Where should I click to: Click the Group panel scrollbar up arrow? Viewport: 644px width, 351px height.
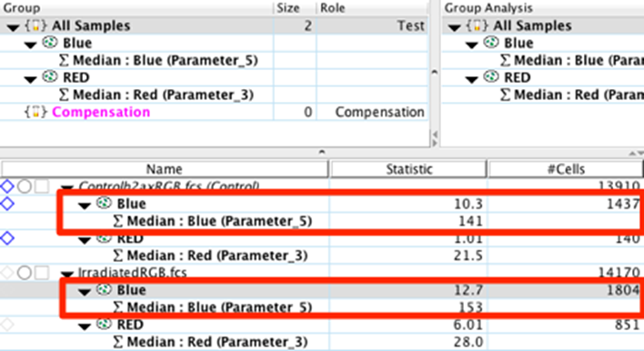[434, 73]
